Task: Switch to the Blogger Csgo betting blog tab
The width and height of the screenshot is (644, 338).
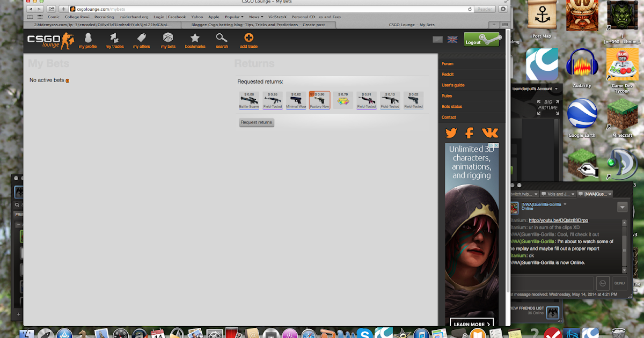Action: (x=259, y=25)
